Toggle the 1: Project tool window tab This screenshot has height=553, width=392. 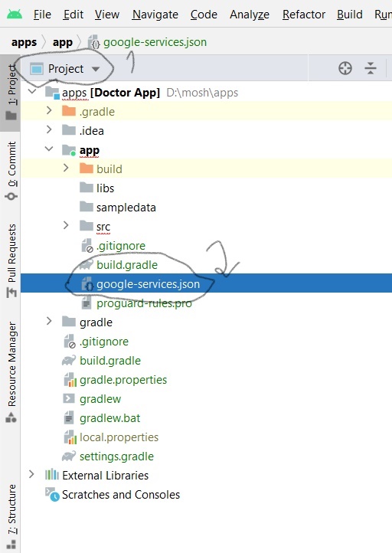click(11, 93)
